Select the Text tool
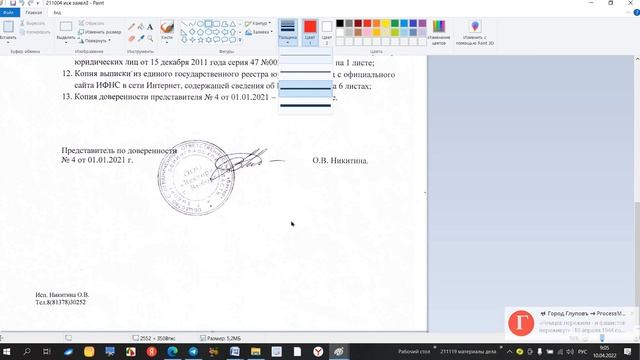 pos(150,27)
